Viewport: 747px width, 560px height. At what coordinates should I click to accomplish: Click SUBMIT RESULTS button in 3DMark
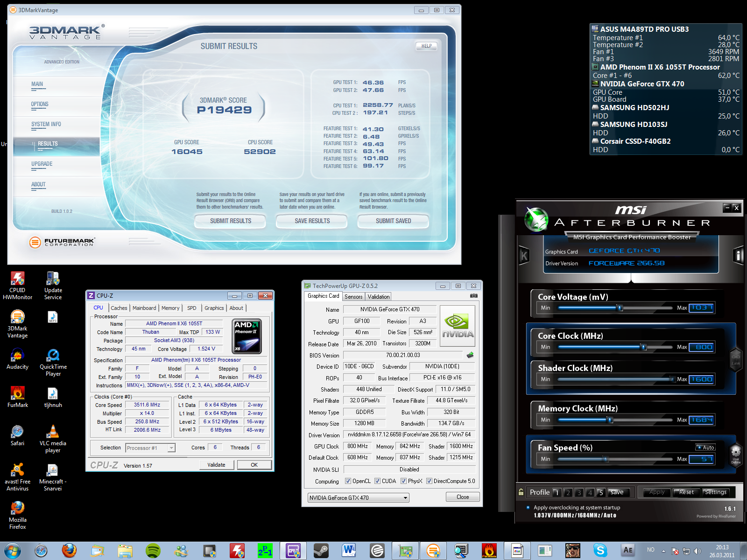(230, 221)
